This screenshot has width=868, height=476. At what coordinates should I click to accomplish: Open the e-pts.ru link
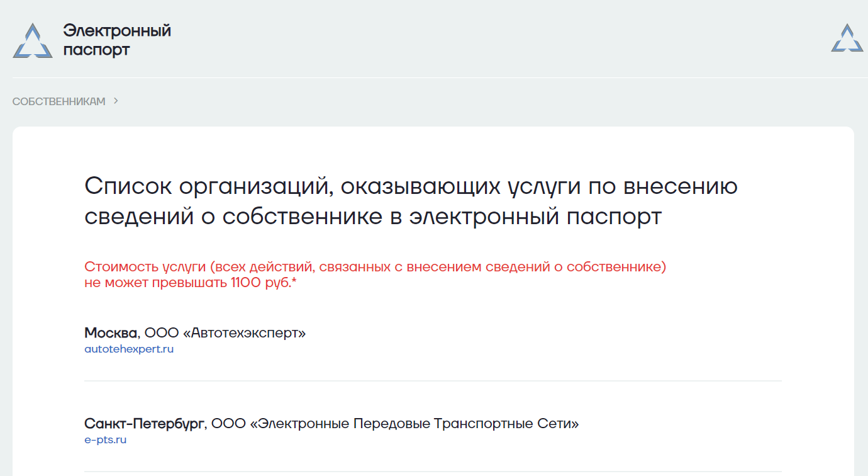pos(106,439)
